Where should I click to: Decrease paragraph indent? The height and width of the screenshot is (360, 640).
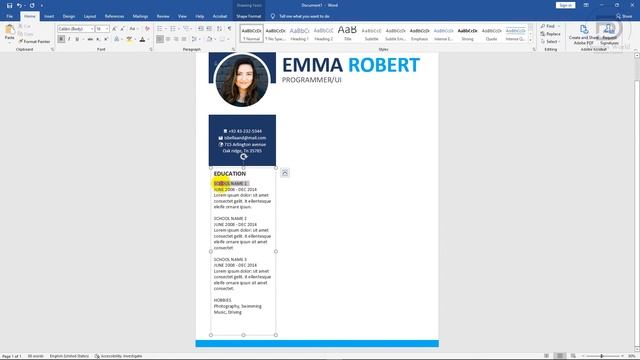(200, 29)
